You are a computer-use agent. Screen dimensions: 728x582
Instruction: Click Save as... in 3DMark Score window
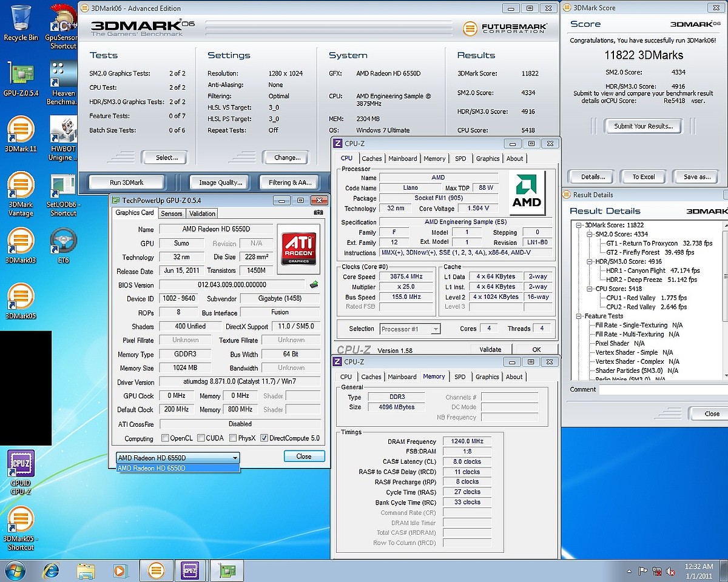(x=697, y=177)
